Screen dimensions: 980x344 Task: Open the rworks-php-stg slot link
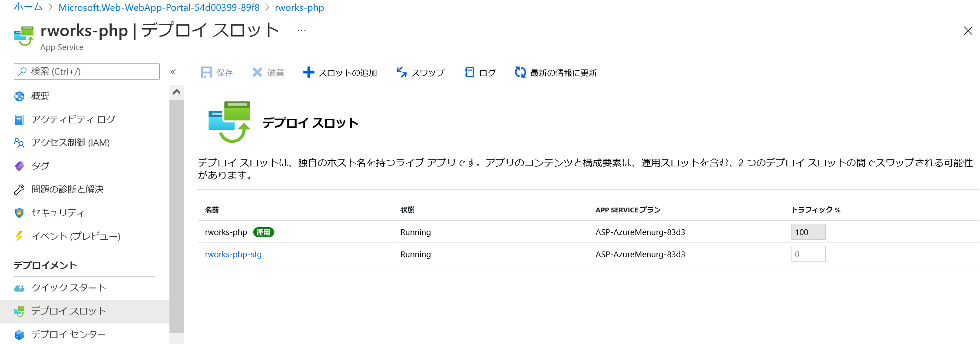tap(233, 254)
